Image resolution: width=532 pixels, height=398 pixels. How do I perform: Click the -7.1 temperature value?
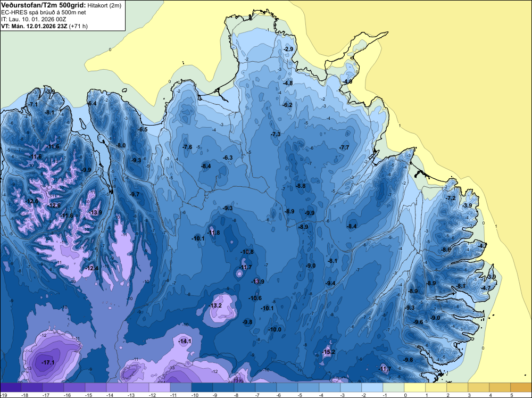(33, 104)
